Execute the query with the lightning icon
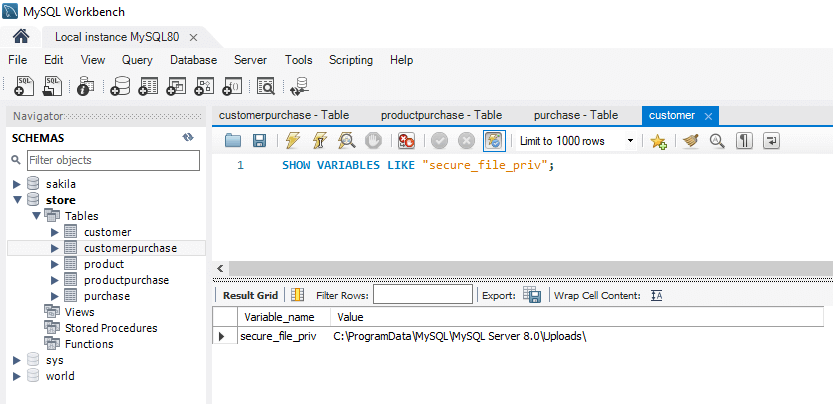This screenshot has height=404, width=833. click(293, 141)
